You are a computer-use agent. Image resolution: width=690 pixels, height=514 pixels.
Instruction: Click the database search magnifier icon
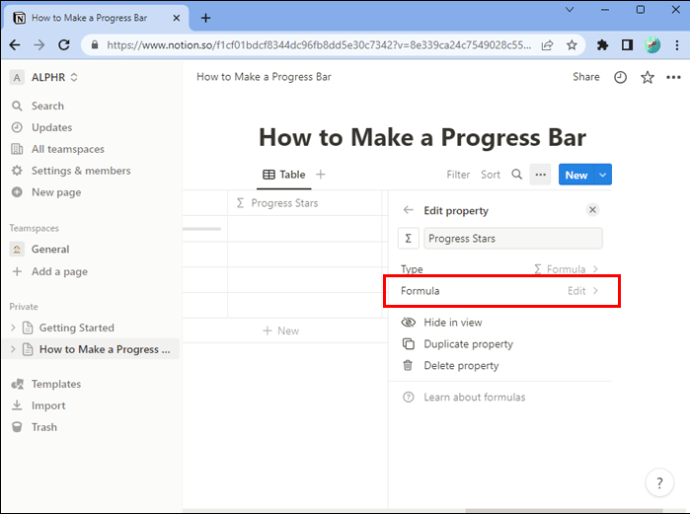pyautogui.click(x=517, y=175)
